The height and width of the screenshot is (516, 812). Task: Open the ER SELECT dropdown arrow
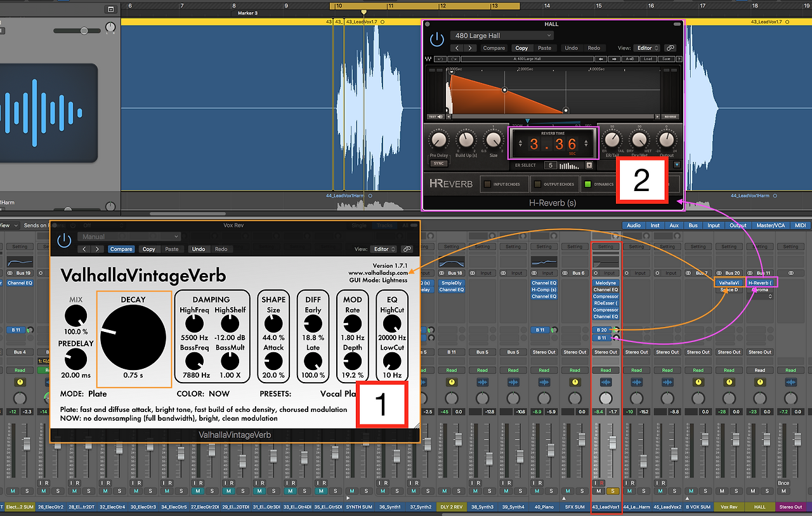[589, 166]
